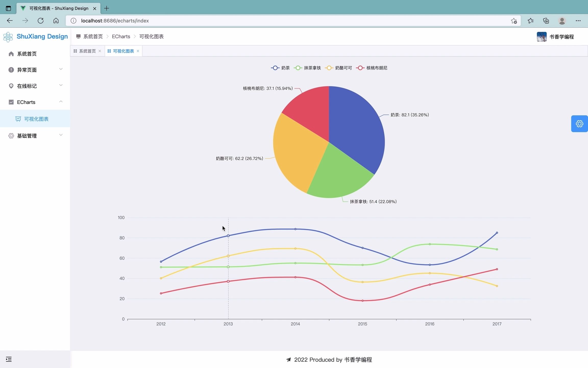Screen dimensions: 588x368
Task: Click the browser back arrow
Action: 10,21
